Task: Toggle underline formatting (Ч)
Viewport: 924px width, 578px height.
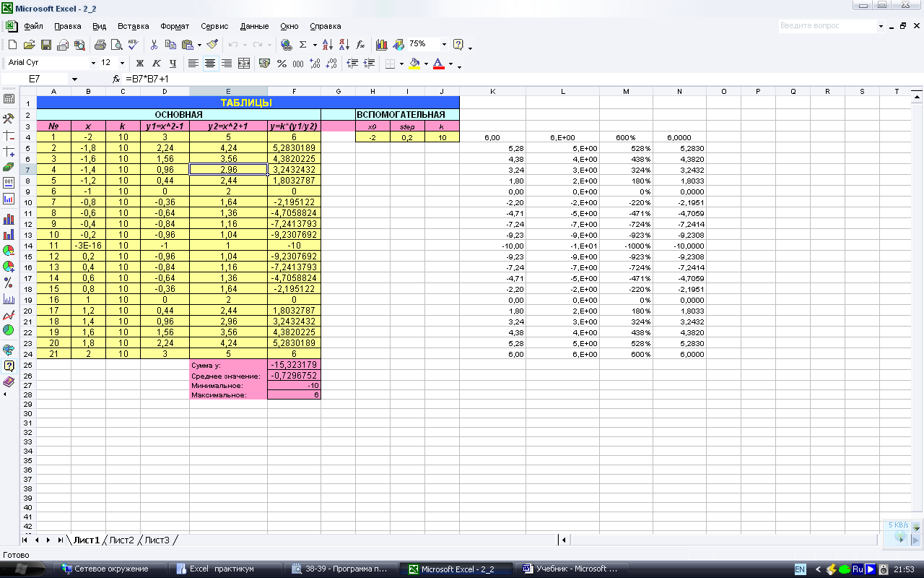Action: point(173,64)
